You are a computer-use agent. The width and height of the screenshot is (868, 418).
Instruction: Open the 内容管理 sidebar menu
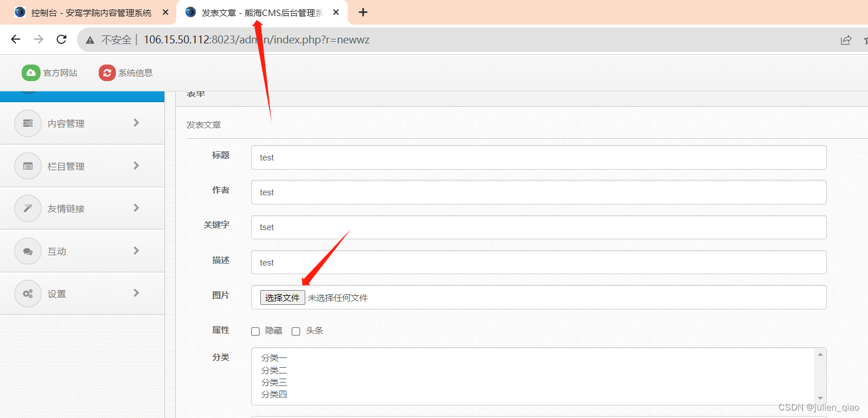click(x=82, y=123)
